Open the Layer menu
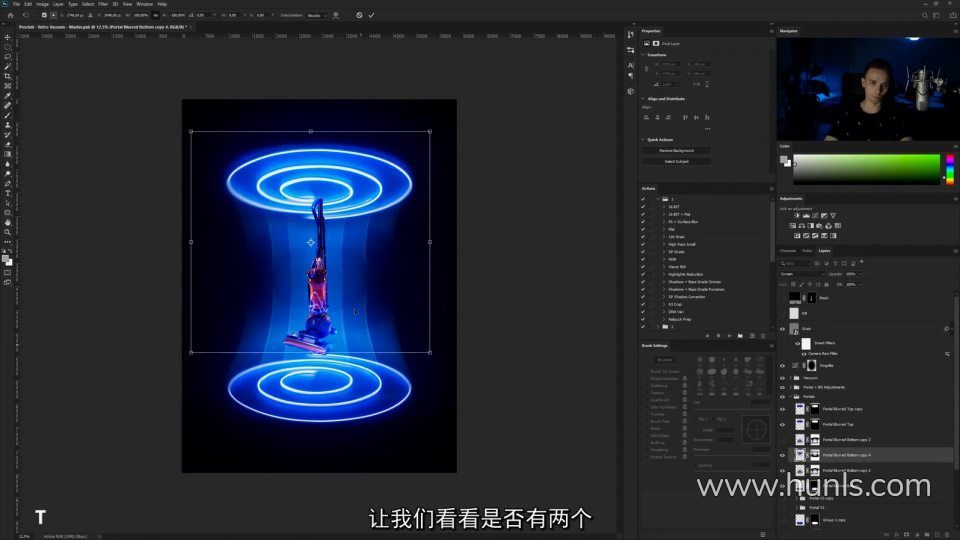Viewport: 960px width, 540px height. click(58, 4)
